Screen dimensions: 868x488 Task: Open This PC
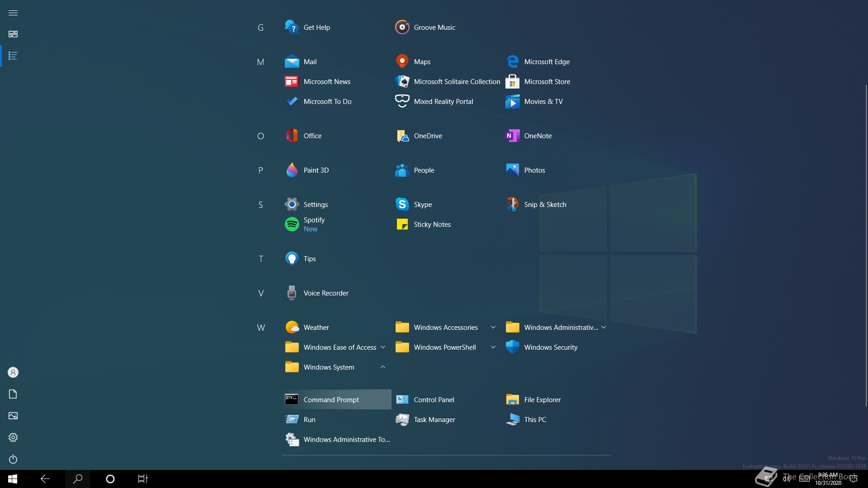tap(557, 419)
